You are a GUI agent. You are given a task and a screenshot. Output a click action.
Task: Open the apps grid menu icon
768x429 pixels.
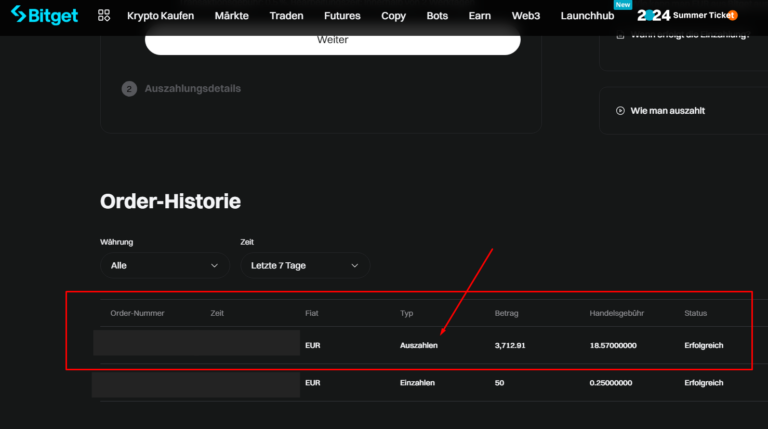[x=104, y=16]
